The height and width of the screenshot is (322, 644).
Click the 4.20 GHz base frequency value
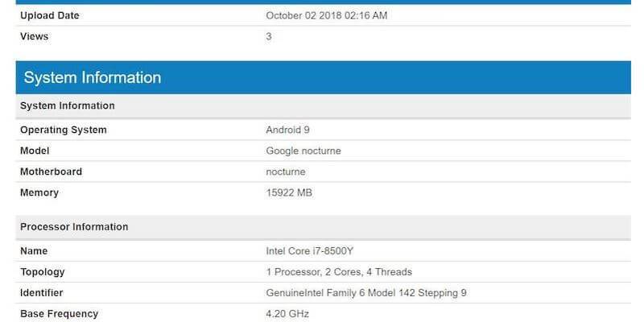(287, 314)
